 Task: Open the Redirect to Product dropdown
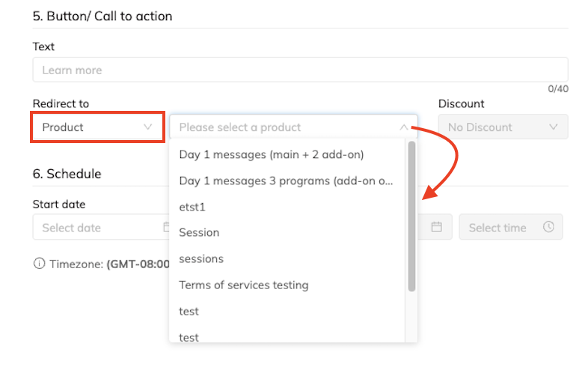pos(97,127)
